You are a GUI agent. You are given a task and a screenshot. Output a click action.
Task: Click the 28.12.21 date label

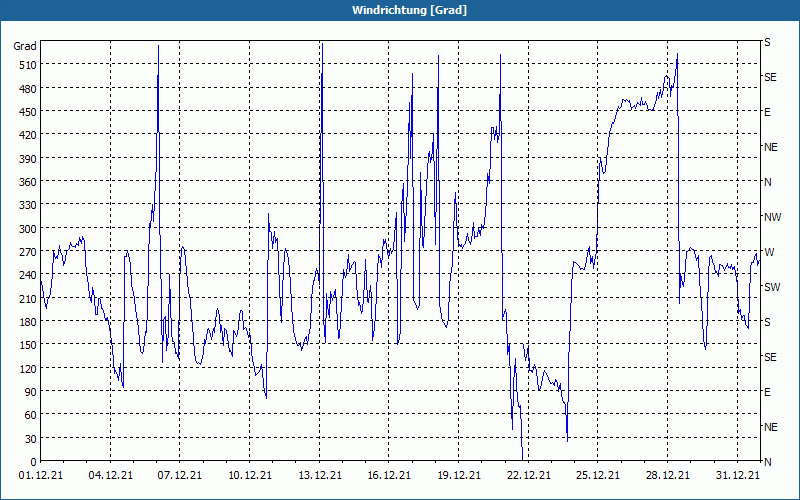point(667,476)
